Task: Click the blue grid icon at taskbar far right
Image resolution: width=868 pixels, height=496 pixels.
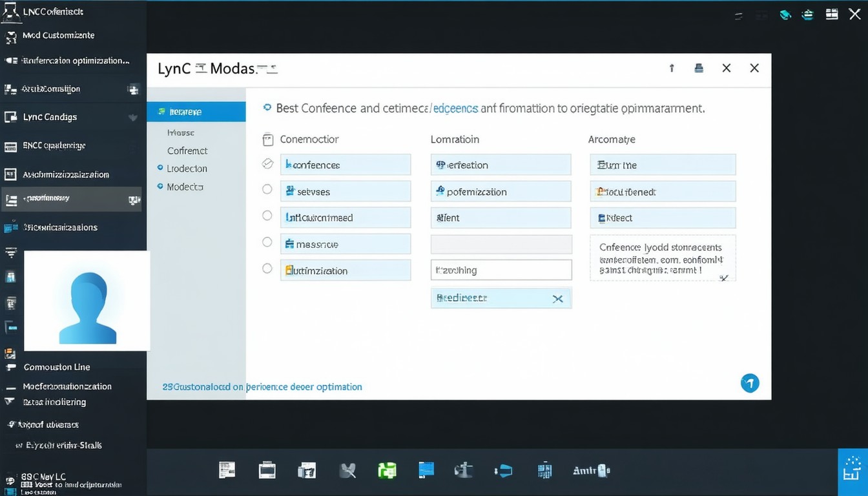Action: point(852,472)
